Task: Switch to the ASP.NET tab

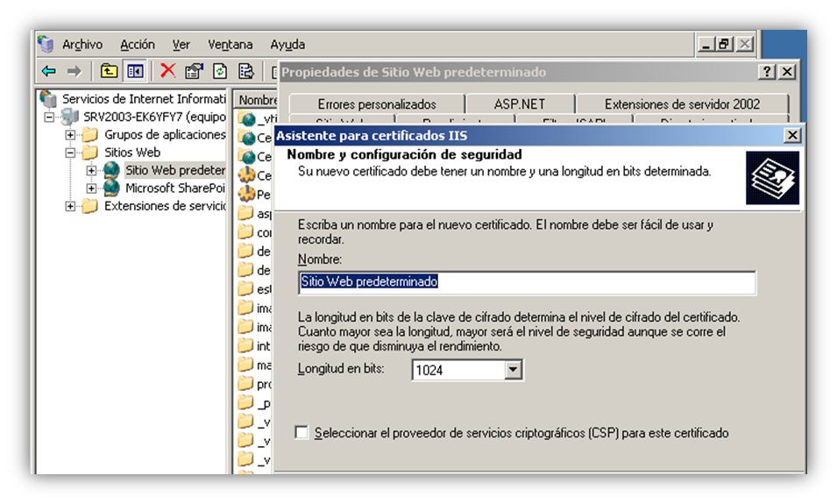Action: (x=520, y=103)
